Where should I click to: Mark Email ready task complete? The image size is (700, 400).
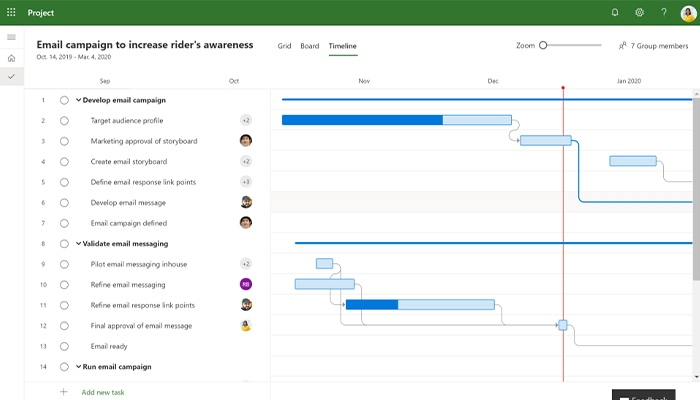coord(64,346)
